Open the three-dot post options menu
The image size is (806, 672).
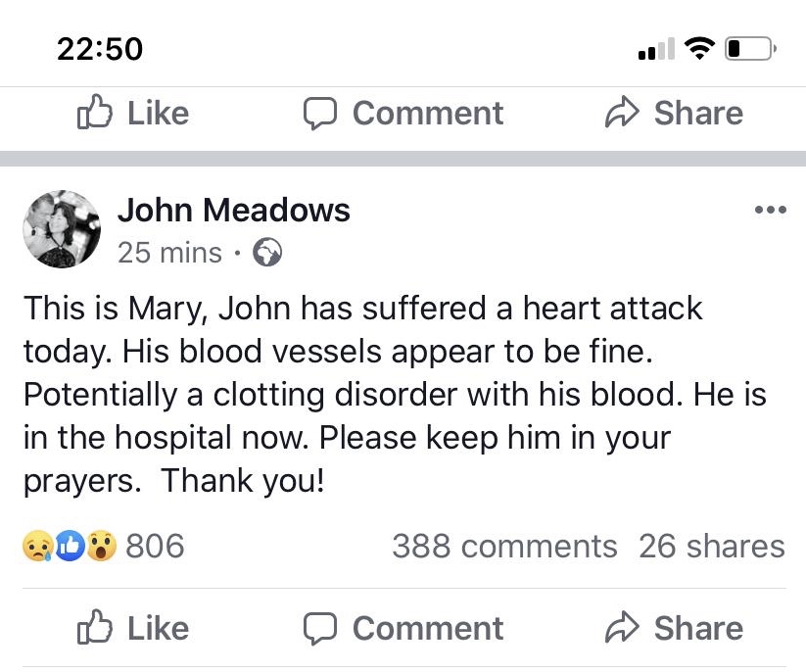click(x=770, y=211)
